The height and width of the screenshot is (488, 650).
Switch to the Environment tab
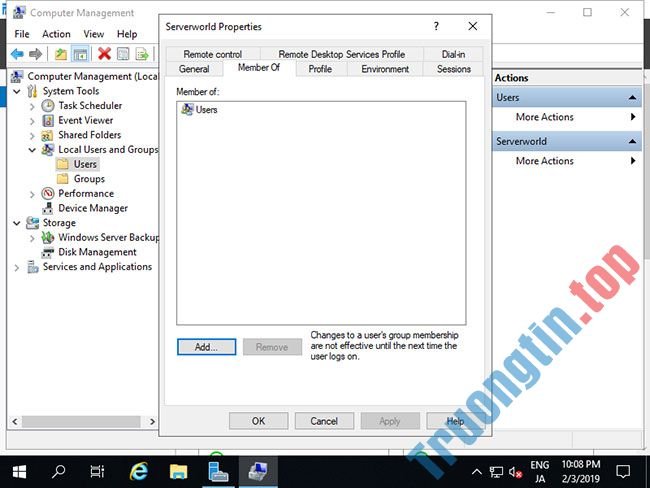coord(385,69)
